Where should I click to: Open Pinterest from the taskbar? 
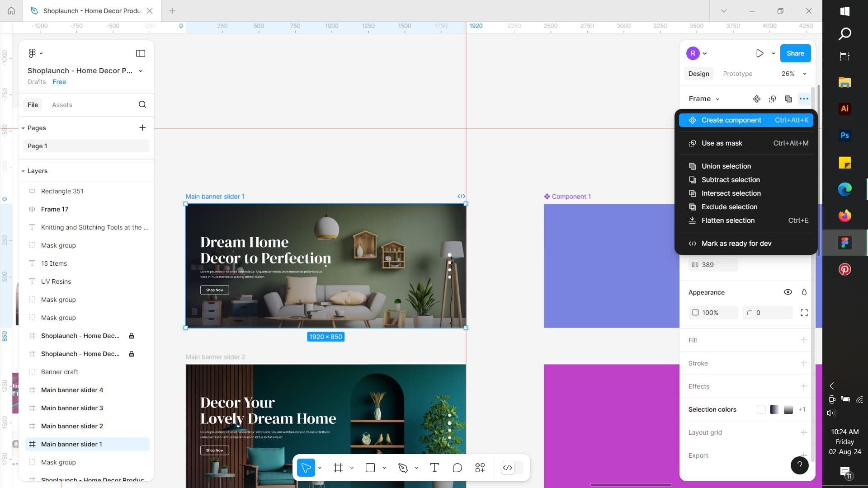coord(844,269)
